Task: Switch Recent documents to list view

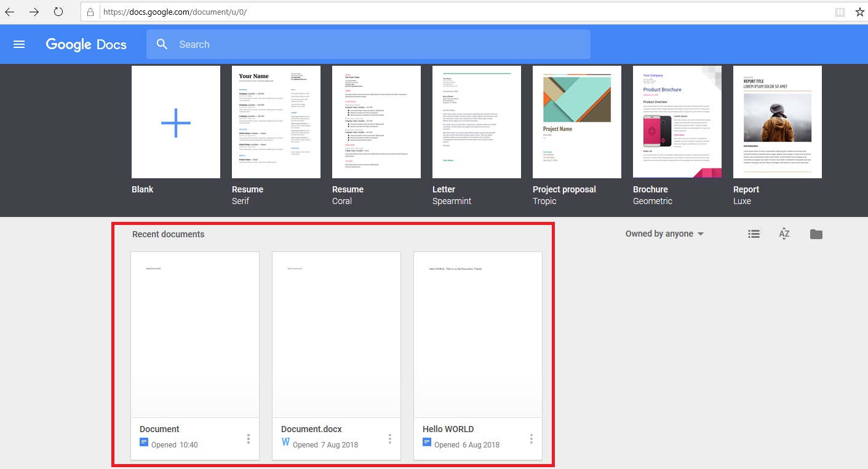Action: coord(753,234)
